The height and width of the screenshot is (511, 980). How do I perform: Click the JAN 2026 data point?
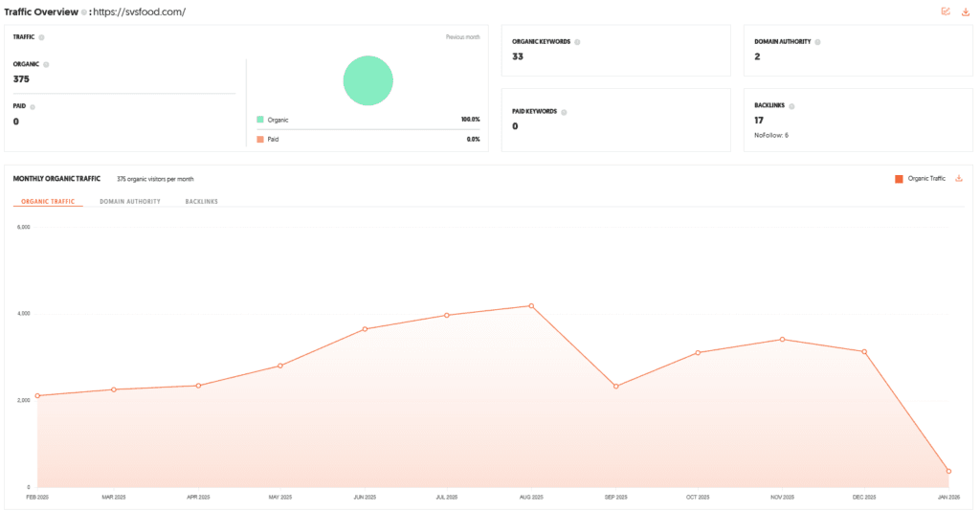coord(948,471)
